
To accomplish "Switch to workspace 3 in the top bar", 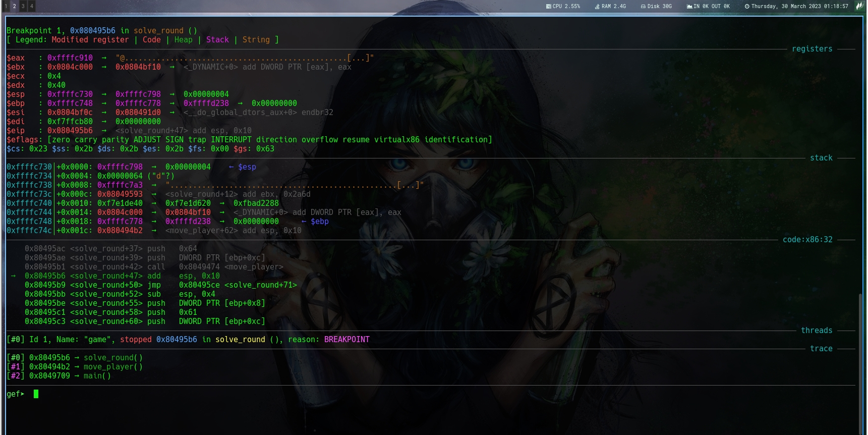I will tap(23, 6).
